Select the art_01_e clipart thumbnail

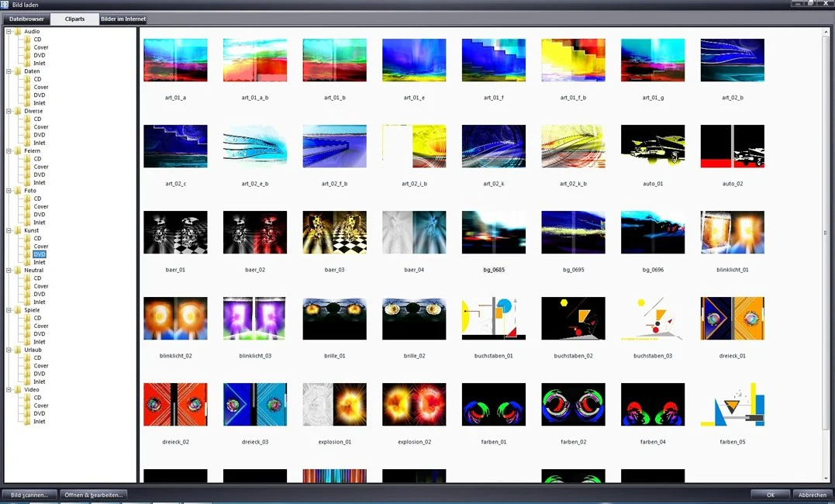414,60
